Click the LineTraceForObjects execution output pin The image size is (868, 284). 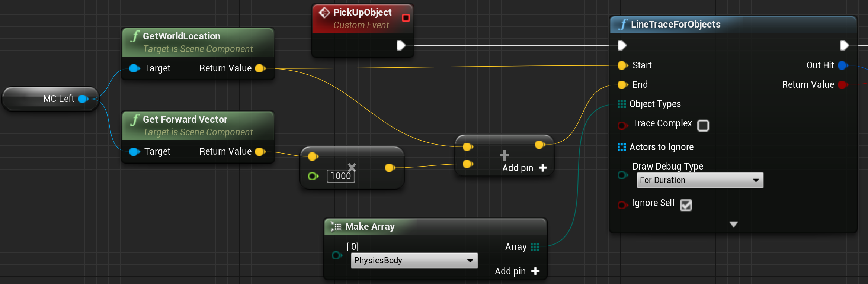click(844, 45)
